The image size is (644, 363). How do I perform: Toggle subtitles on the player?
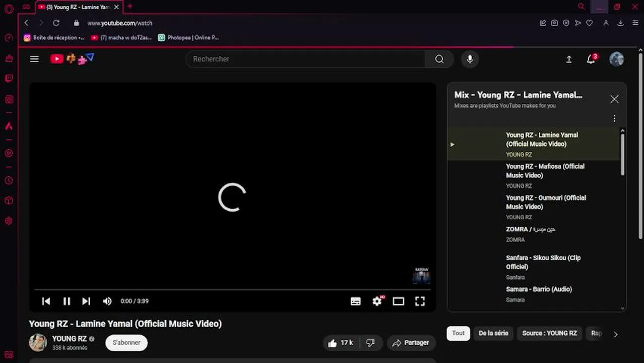click(355, 301)
